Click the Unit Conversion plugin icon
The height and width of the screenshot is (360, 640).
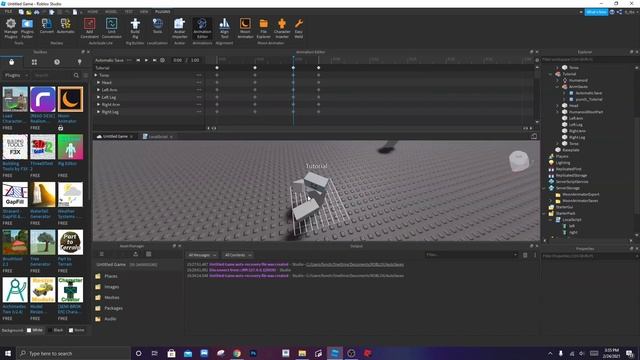(111, 28)
